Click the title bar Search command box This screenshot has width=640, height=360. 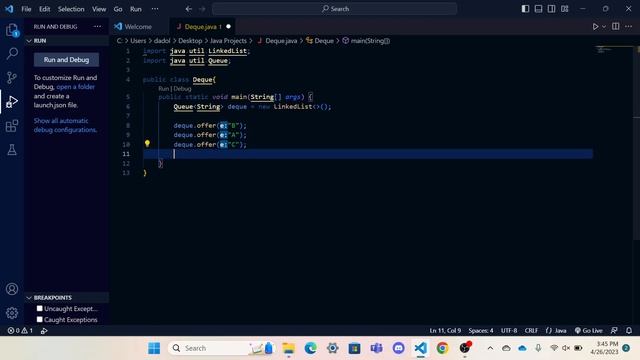point(335,9)
